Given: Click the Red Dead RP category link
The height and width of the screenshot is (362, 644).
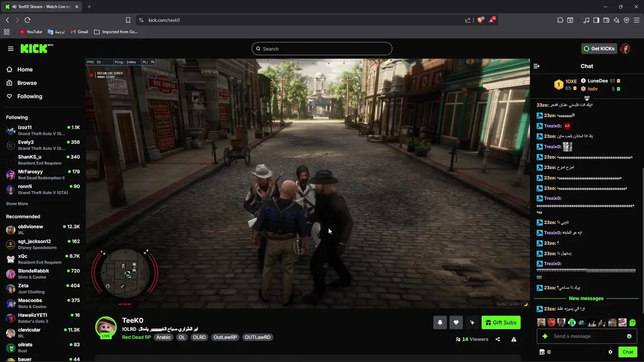Looking at the screenshot, I should [x=136, y=337].
